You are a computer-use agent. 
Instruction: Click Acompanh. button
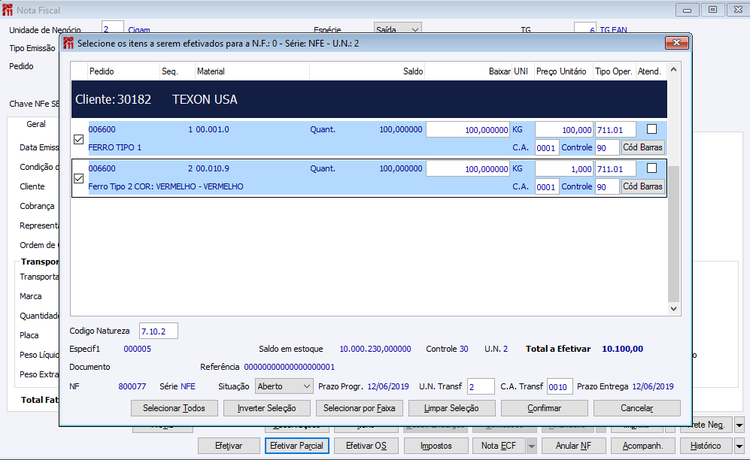[x=643, y=446]
